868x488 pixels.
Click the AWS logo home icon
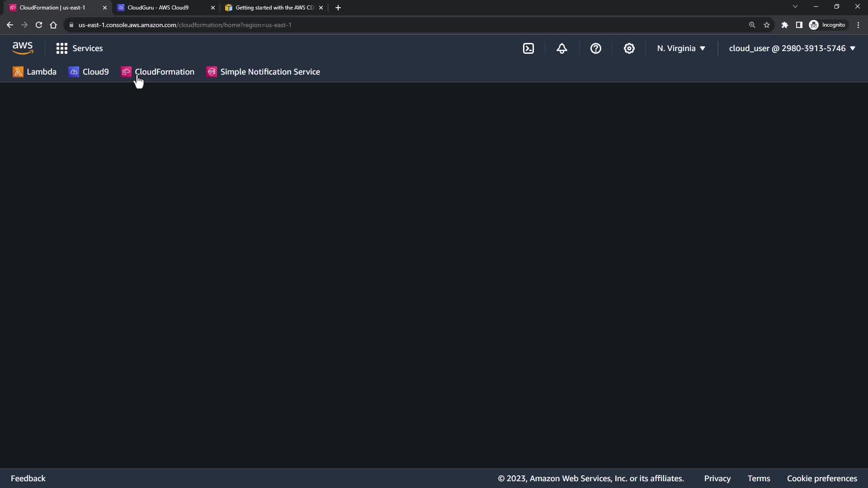click(x=23, y=48)
